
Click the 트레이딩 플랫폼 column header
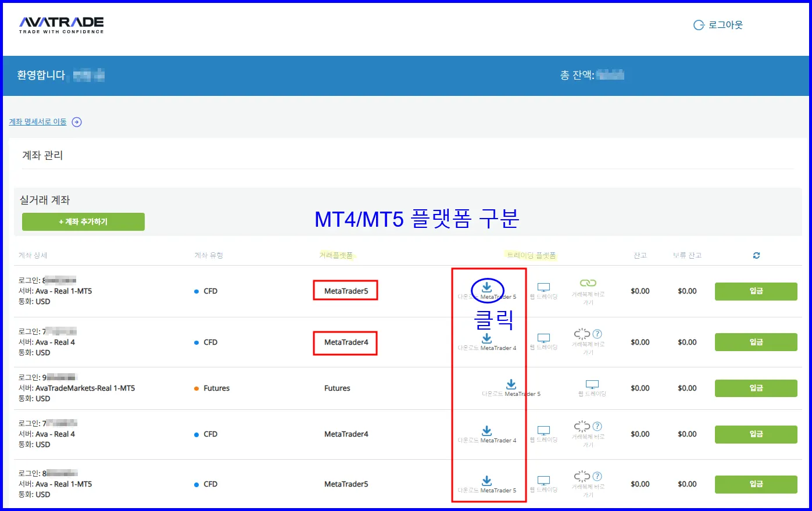pyautogui.click(x=531, y=255)
